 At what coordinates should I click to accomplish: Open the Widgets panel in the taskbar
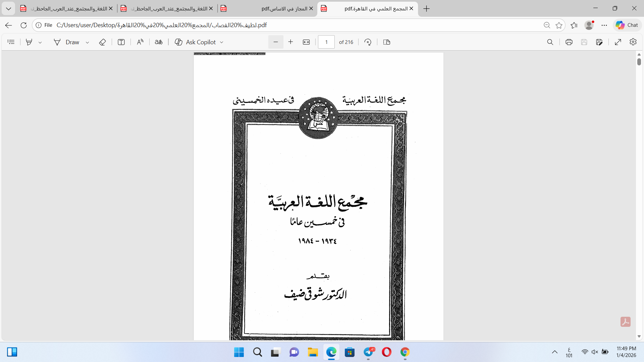tap(12, 352)
